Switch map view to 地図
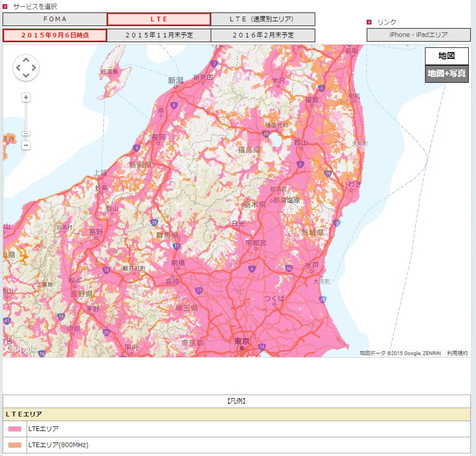The height and width of the screenshot is (456, 476). [446, 56]
